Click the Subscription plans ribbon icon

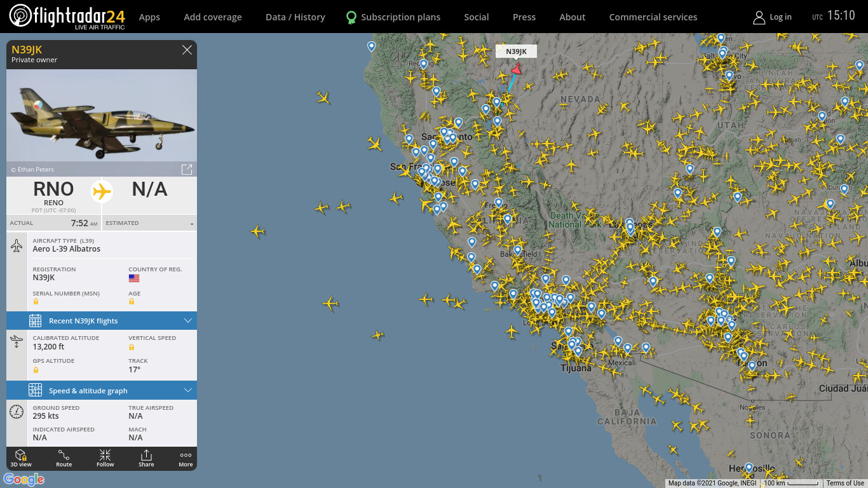(351, 18)
